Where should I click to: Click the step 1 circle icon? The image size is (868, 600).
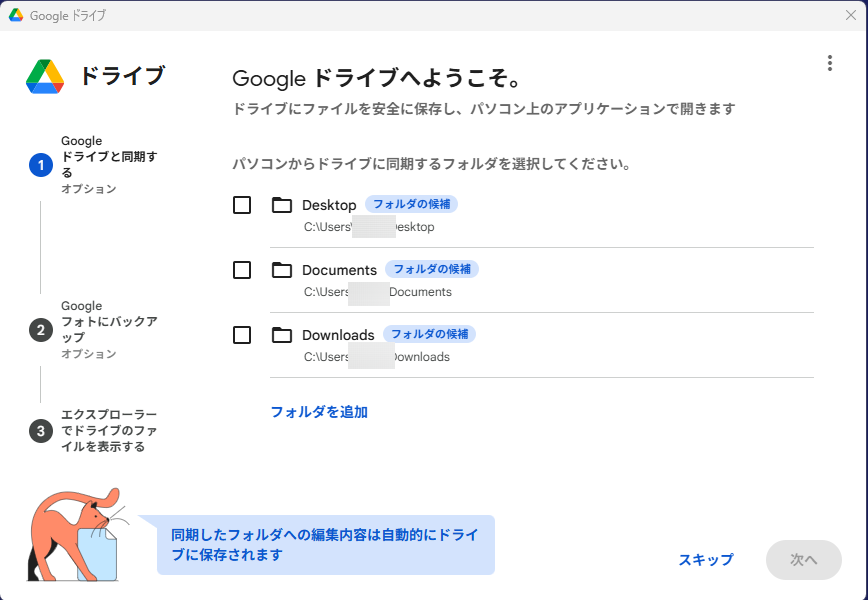41,165
